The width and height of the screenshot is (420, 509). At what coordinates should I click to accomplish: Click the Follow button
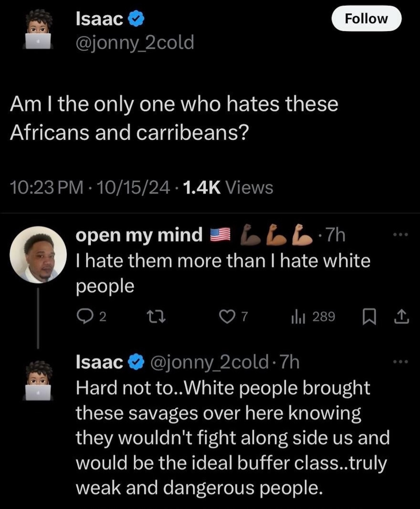[x=366, y=19]
